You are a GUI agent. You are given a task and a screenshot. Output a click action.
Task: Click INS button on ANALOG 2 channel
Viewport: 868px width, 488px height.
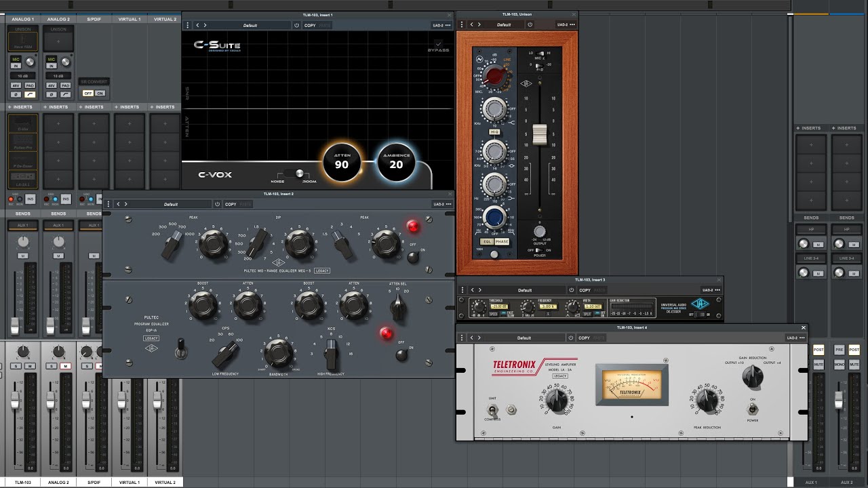click(65, 199)
